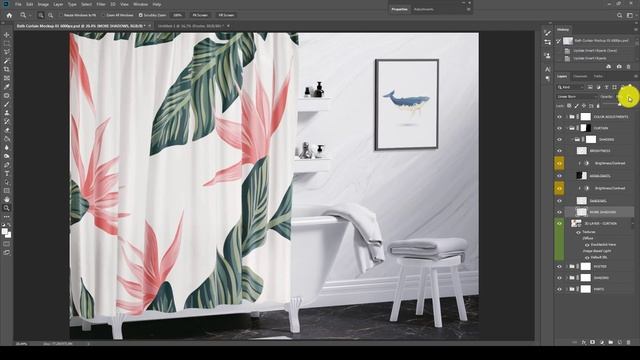The width and height of the screenshot is (640, 360).
Task: Hide the COLOR ADJUSTMENTS group
Action: [560, 117]
